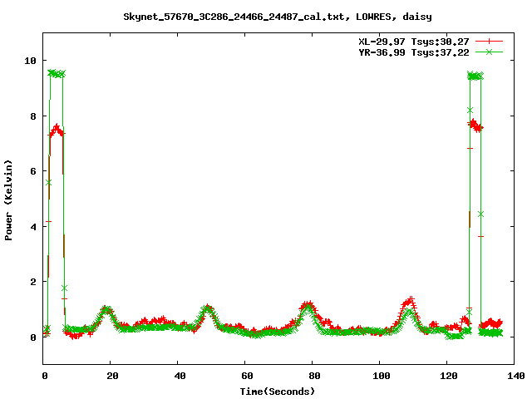Click the green line sample in legend

coord(489,52)
